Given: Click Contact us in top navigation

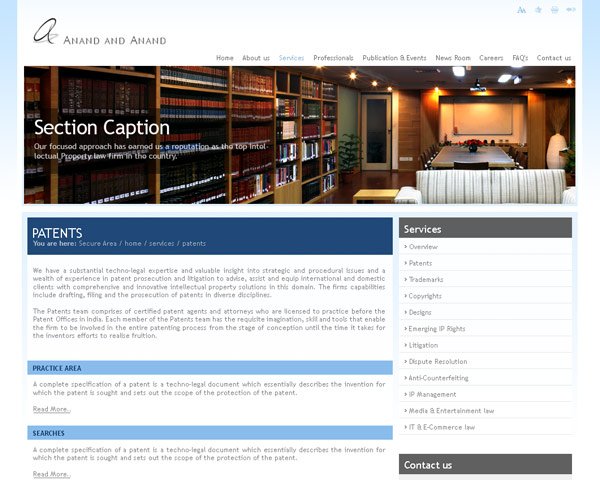Looking at the screenshot, I should pyautogui.click(x=554, y=58).
